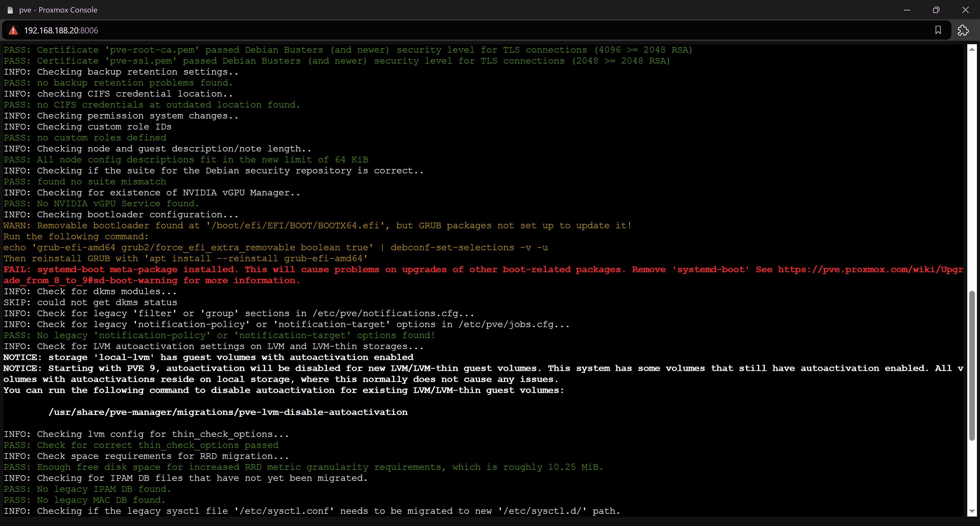980x526 pixels.
Task: Click the PASS: No NVIDIA vGPU Service found line
Action: tap(101, 204)
